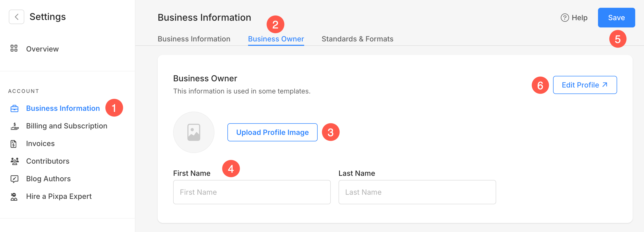This screenshot has width=644, height=232.
Task: Open Billing and Subscription in sidebar
Action: tap(66, 126)
